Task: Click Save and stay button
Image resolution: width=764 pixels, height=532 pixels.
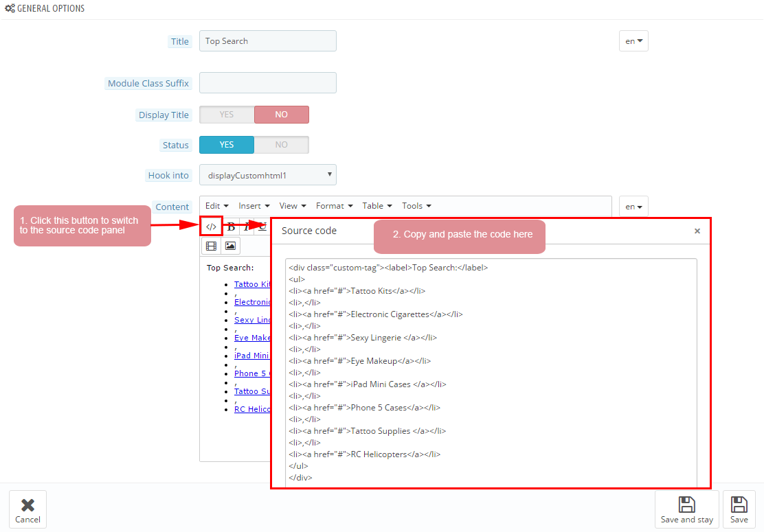Action: pyautogui.click(x=686, y=509)
